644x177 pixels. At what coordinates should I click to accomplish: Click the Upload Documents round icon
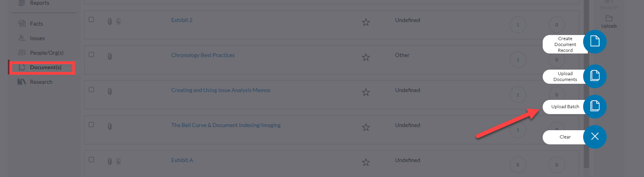click(x=595, y=76)
